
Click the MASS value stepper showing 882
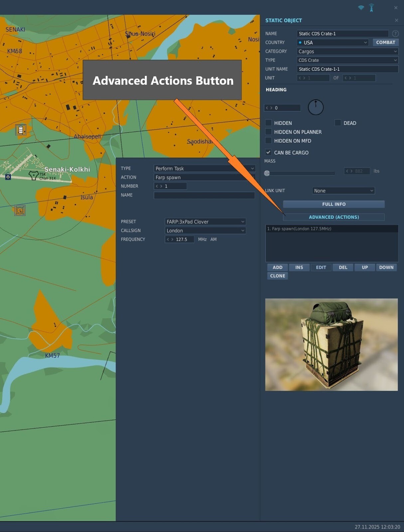(x=357, y=171)
